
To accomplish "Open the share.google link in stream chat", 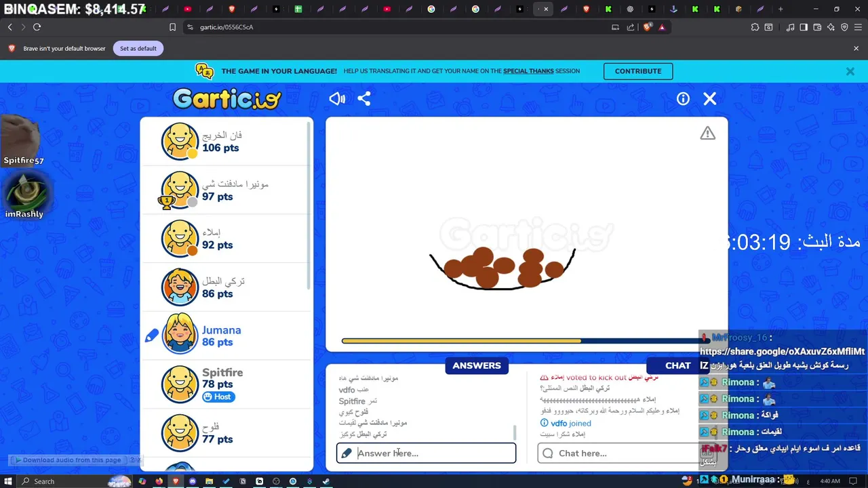I will [783, 351].
